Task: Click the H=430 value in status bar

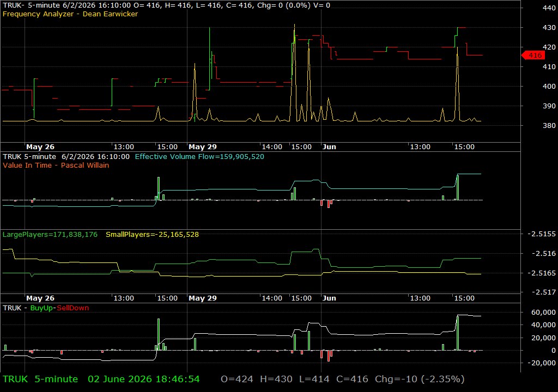Action: (276, 379)
